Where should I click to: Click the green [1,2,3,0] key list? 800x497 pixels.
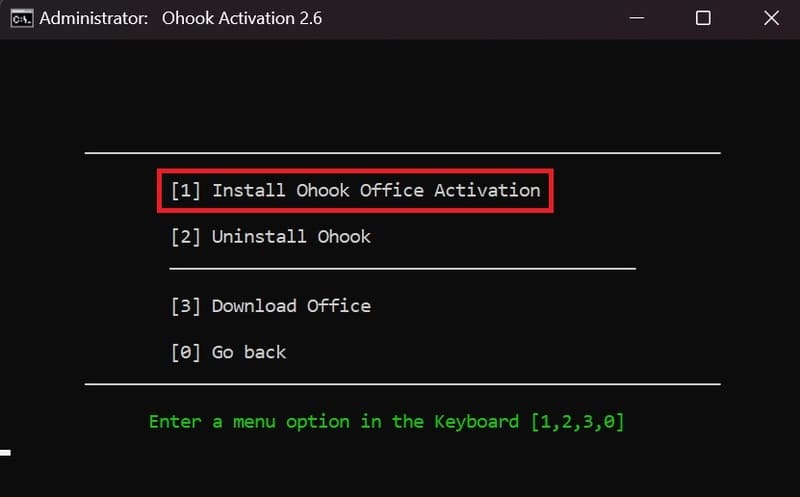pos(577,422)
